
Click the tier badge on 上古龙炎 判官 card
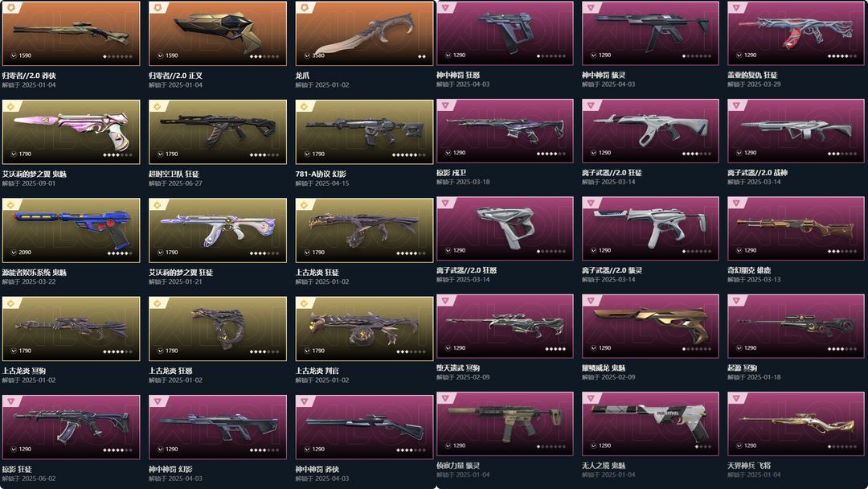click(x=305, y=303)
